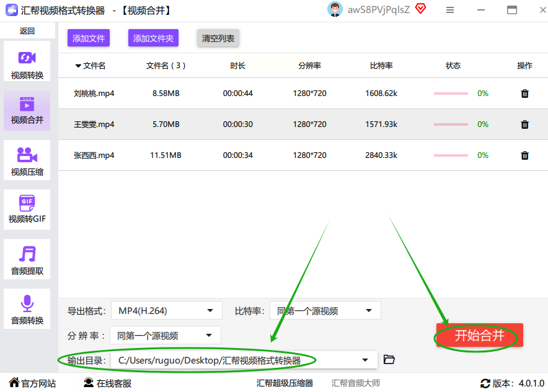Viewport: 548px width, 392px height.
Task: Click the 清空列表 button
Action: point(218,38)
